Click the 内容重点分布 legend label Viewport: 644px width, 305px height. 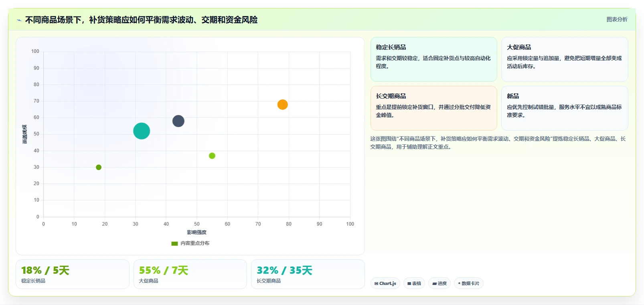pos(195,243)
